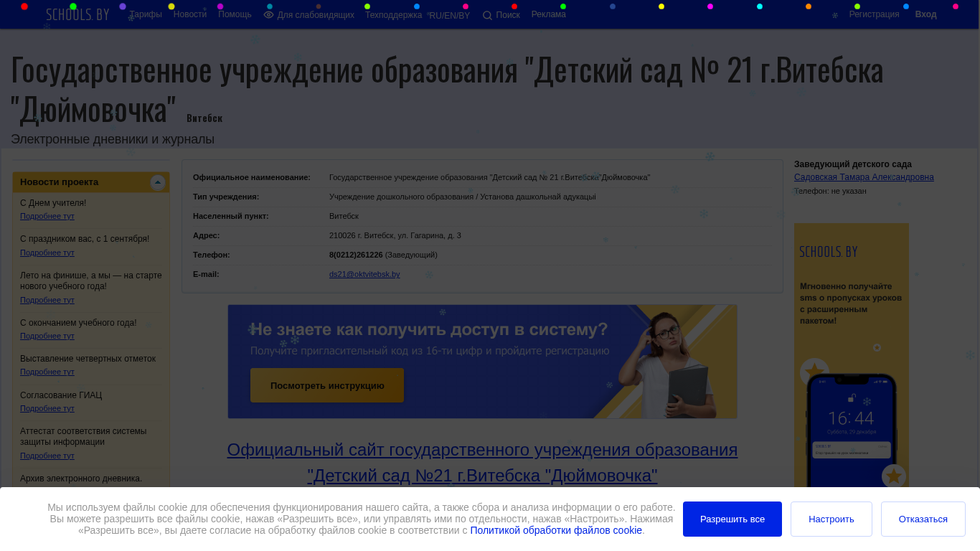Image resolution: width=980 pixels, height=551 pixels.
Task: Open Подробнее тут under Выставление четвертных отметок
Action: (47, 372)
